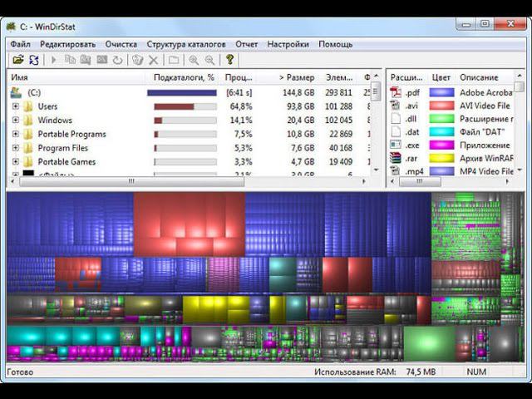Expand the Portable Games folder node
The height and width of the screenshot is (399, 532).
coord(16,161)
